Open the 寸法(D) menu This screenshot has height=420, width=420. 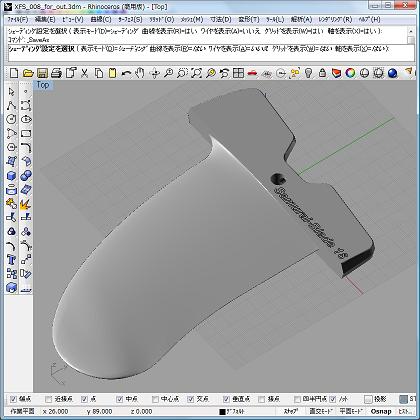coord(221,20)
